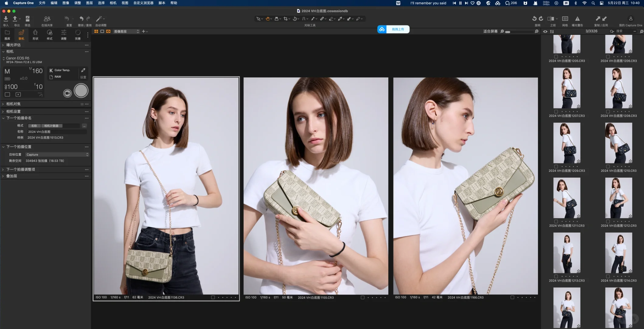Rotate image left with counterclockwise icon
The width and height of the screenshot is (644, 329).
point(534,19)
